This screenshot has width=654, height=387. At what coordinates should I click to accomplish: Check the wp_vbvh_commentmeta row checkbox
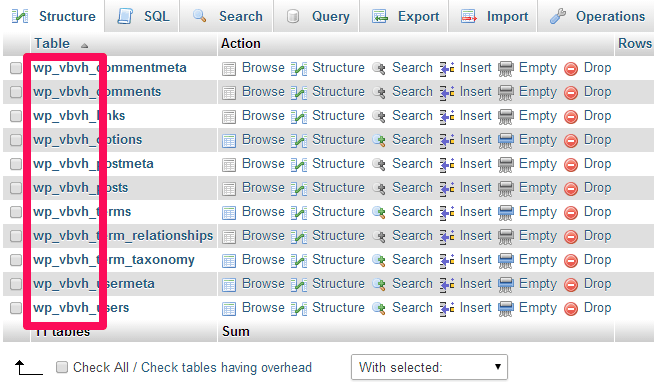pyautogui.click(x=16, y=68)
